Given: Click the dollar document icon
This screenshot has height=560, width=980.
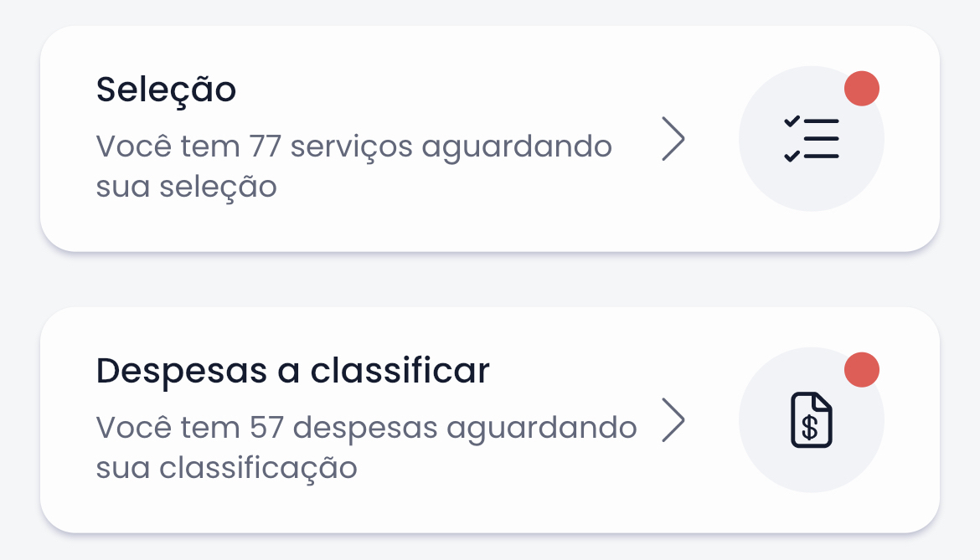Looking at the screenshot, I should 811,420.
